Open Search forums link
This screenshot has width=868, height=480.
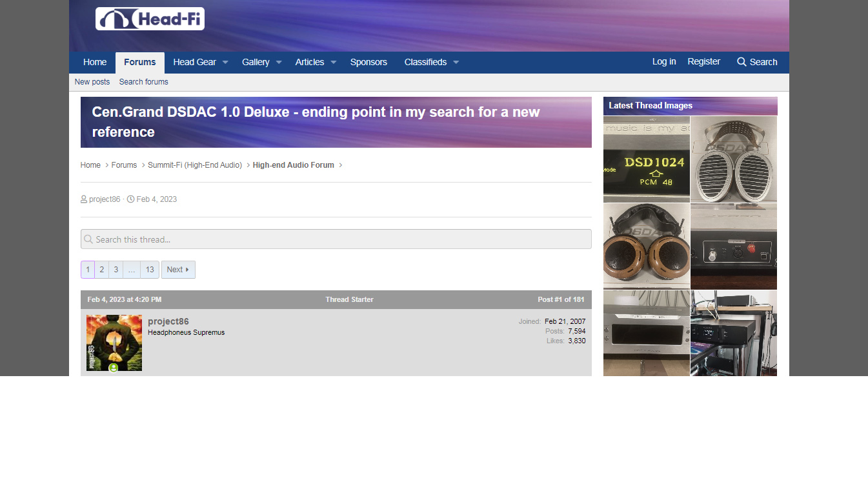[x=144, y=82]
